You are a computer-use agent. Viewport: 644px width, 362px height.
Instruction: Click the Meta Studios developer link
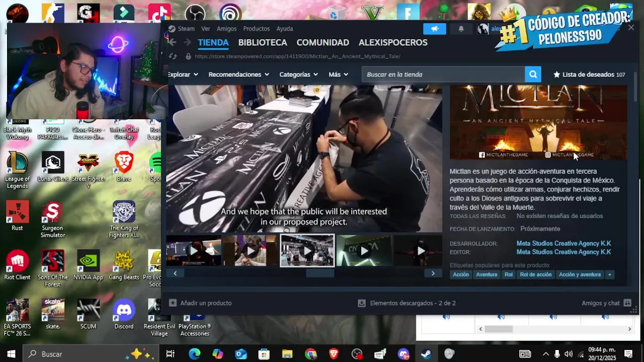(x=563, y=243)
